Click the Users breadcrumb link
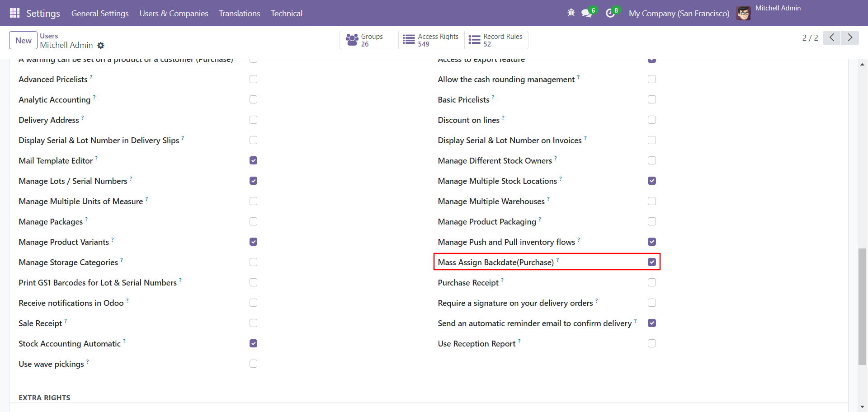Screen dimensions: 868x412 (x=49, y=36)
